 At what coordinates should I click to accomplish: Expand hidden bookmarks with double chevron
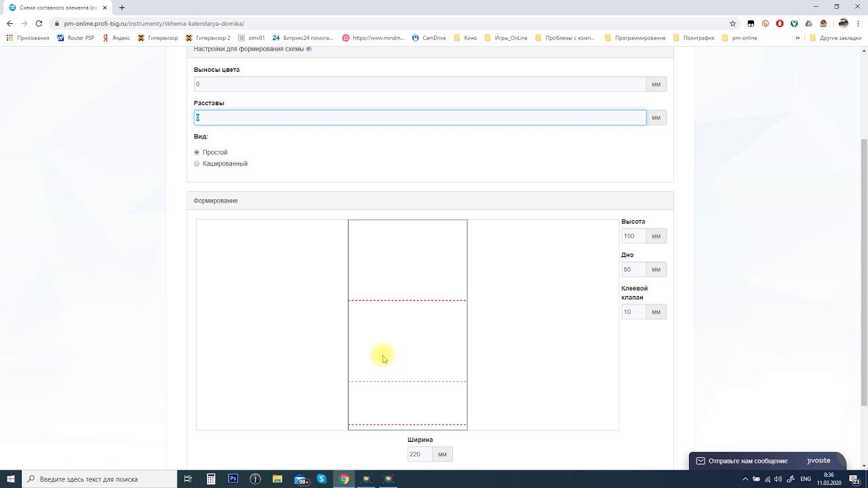click(797, 38)
